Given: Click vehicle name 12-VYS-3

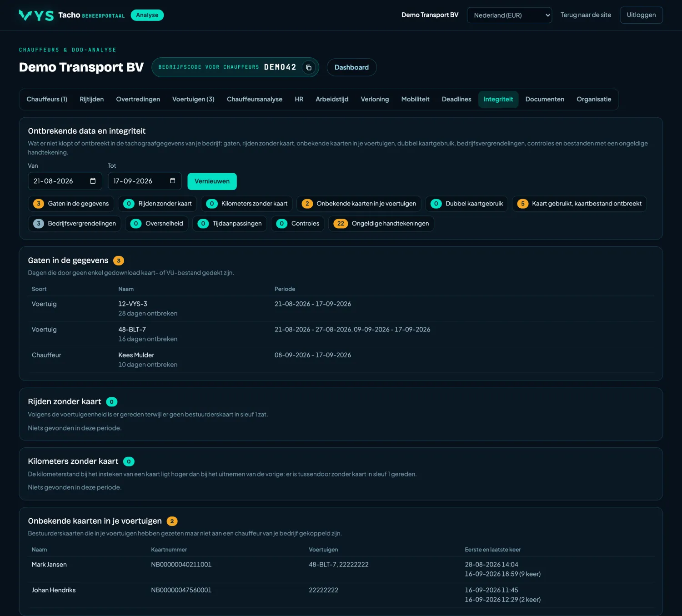Looking at the screenshot, I should [133, 304].
